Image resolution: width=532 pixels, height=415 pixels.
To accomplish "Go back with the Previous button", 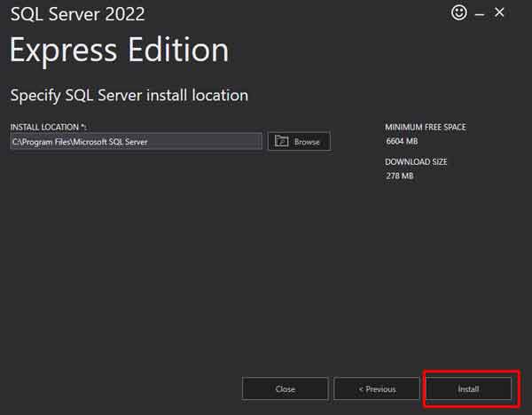I will [x=377, y=388].
